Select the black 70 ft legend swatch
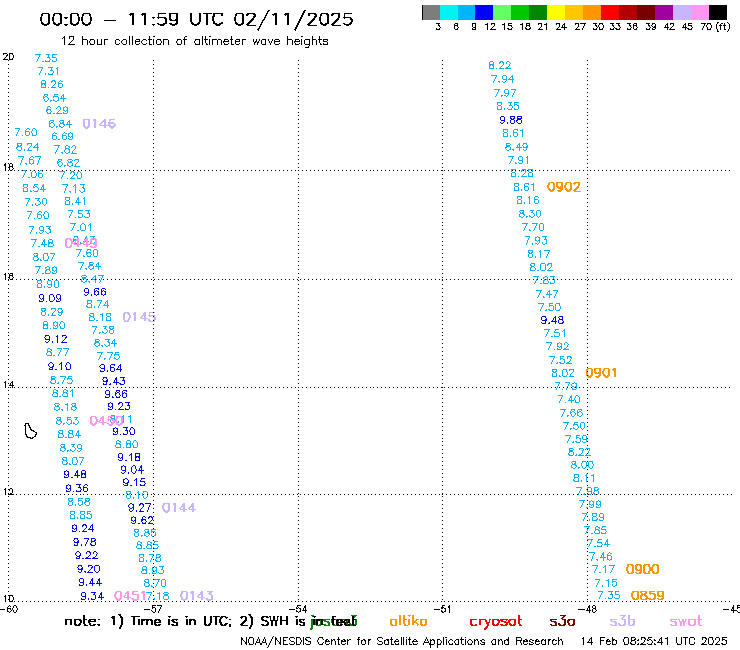 [718, 12]
